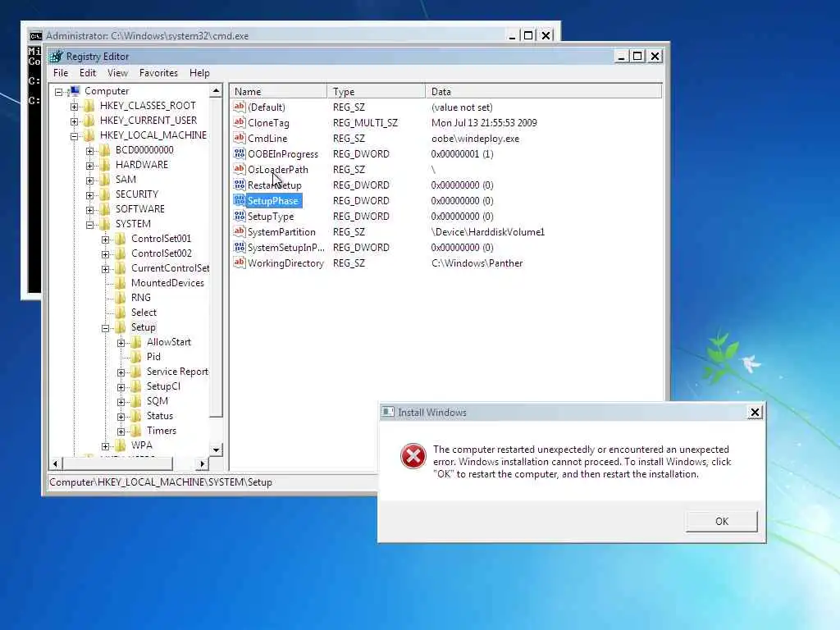Sort values by the Type column header
This screenshot has height=630, width=840.
(376, 92)
